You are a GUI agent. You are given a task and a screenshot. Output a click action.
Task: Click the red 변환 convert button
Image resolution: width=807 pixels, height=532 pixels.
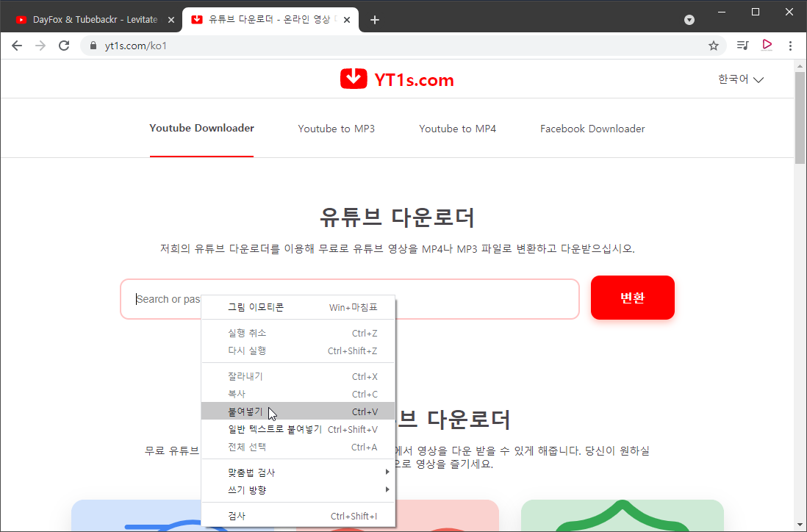point(633,298)
